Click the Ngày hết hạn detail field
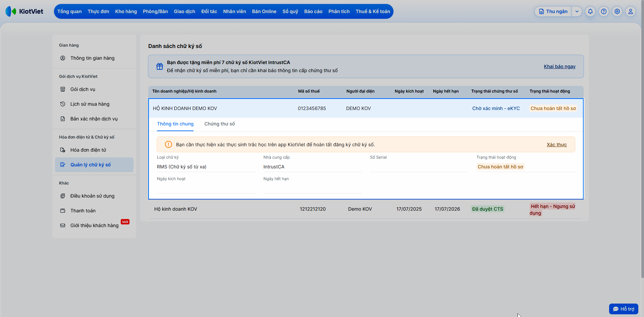 313,188
